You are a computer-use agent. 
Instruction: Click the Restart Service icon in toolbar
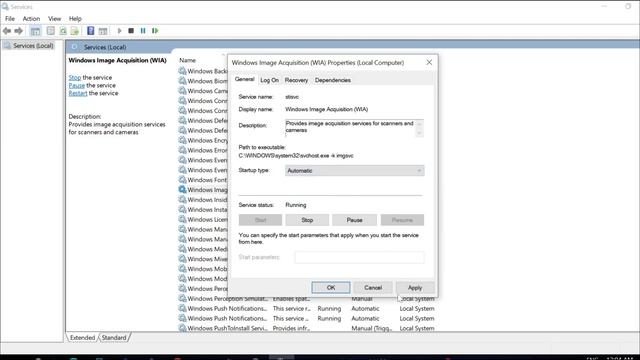click(x=155, y=31)
